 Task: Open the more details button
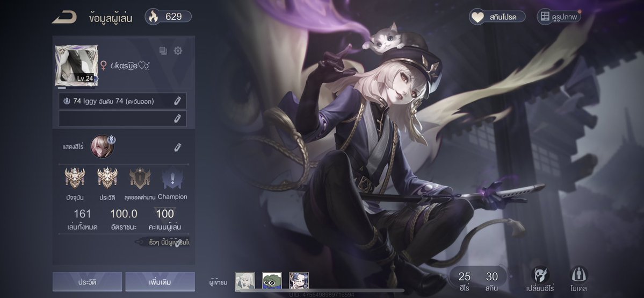click(x=160, y=282)
